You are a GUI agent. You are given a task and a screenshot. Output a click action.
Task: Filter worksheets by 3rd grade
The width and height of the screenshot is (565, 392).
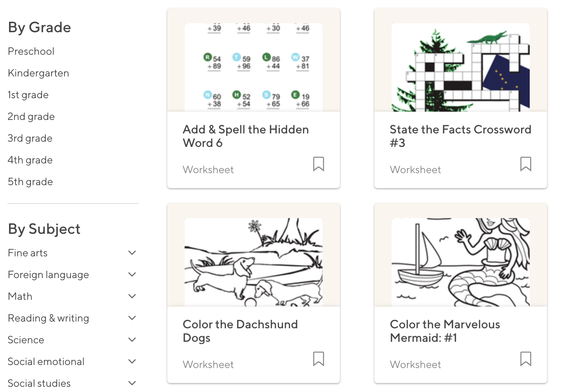click(30, 138)
